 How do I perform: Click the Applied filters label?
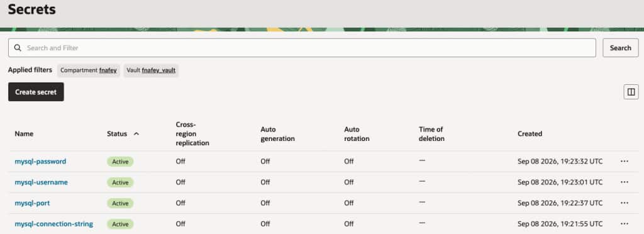pos(30,70)
